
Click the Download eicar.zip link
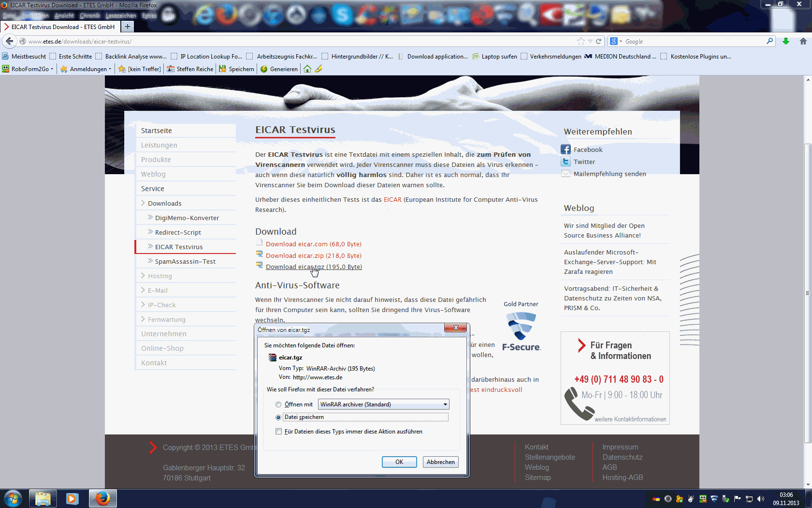point(313,255)
